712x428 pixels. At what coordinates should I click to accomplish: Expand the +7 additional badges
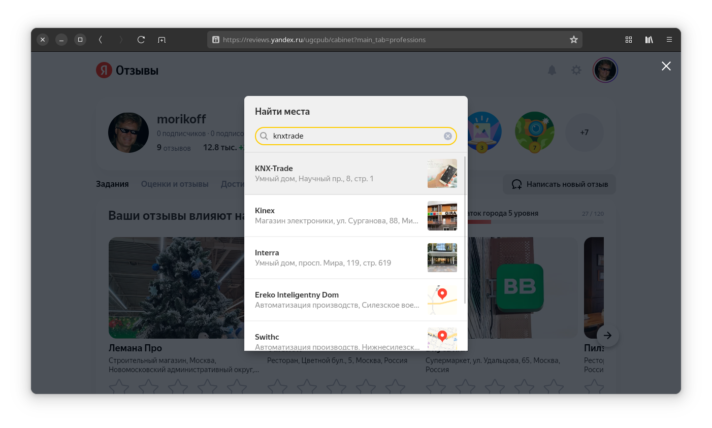click(x=584, y=133)
